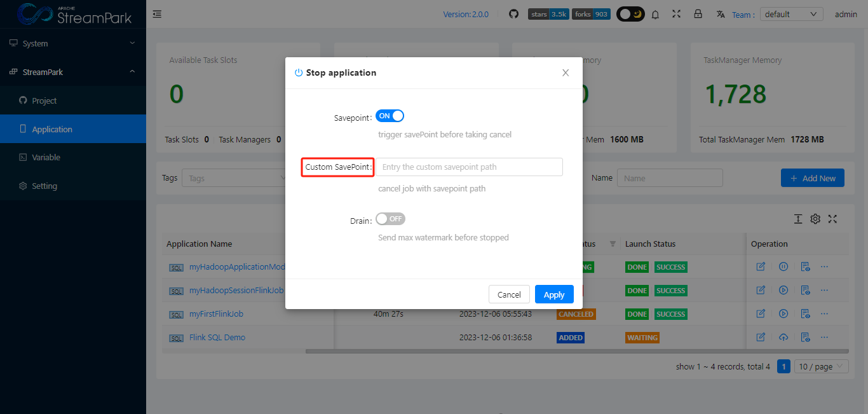The image size is (868, 414).
Task: Apply the stop application settings
Action: click(553, 294)
